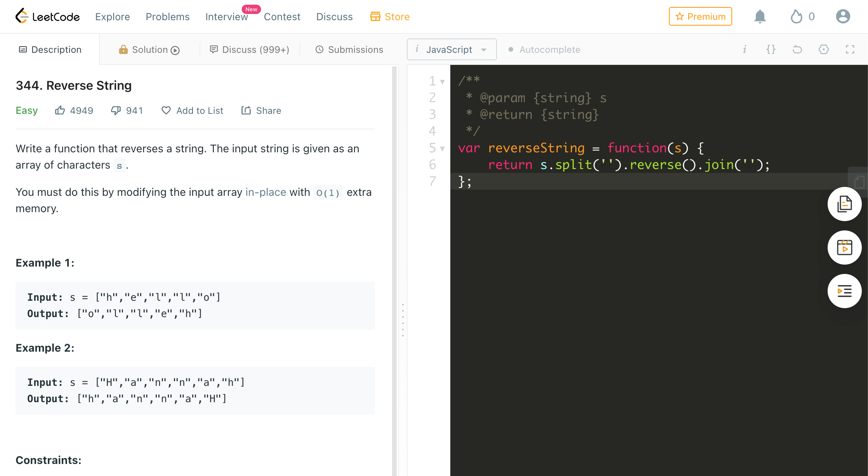The height and width of the screenshot is (476, 868).
Task: Click line number 7 in gutter
Action: 432,181
